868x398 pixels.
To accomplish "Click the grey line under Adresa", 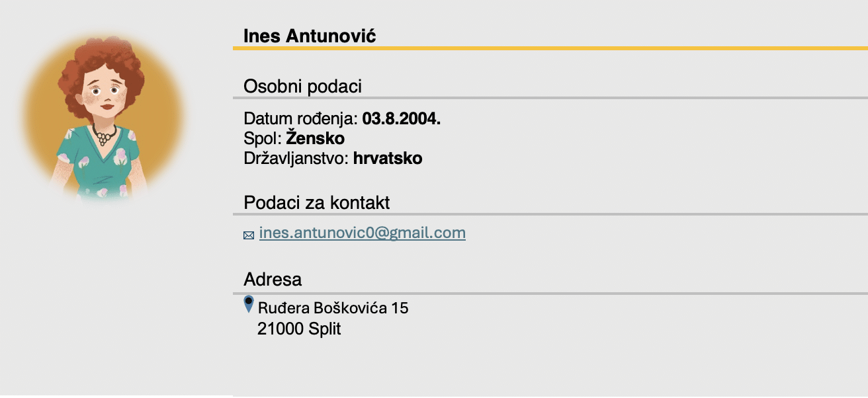I will (549, 293).
